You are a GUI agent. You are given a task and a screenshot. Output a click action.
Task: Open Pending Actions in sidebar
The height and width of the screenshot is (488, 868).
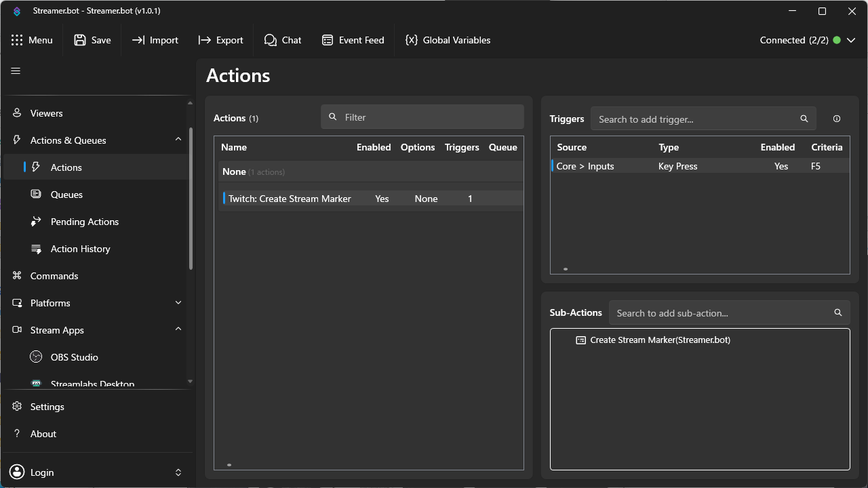pyautogui.click(x=84, y=222)
